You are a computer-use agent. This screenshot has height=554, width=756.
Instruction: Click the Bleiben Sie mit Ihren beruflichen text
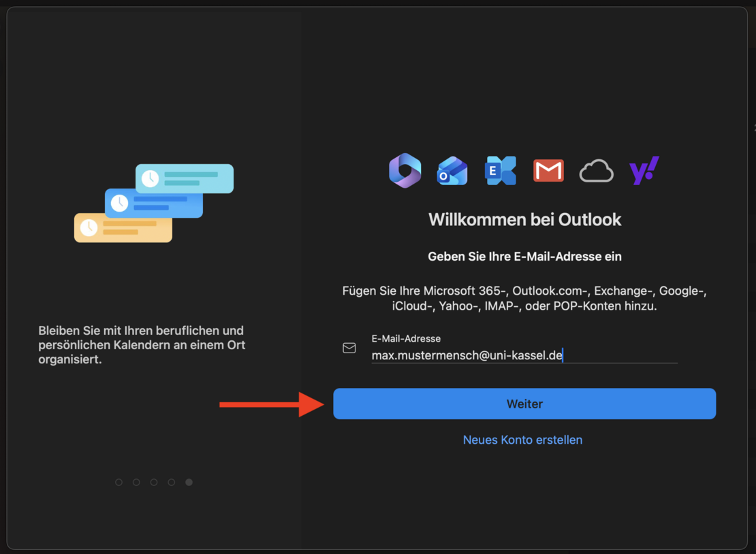pos(142,345)
